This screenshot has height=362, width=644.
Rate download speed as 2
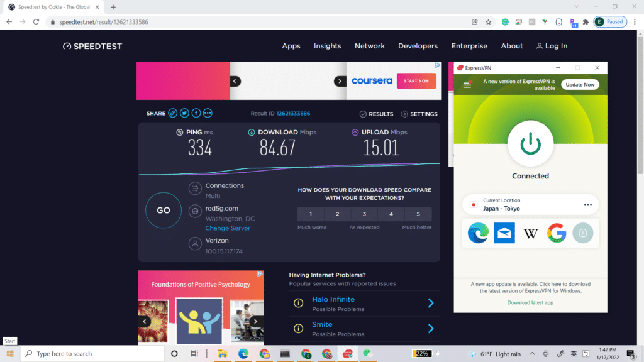(x=338, y=214)
